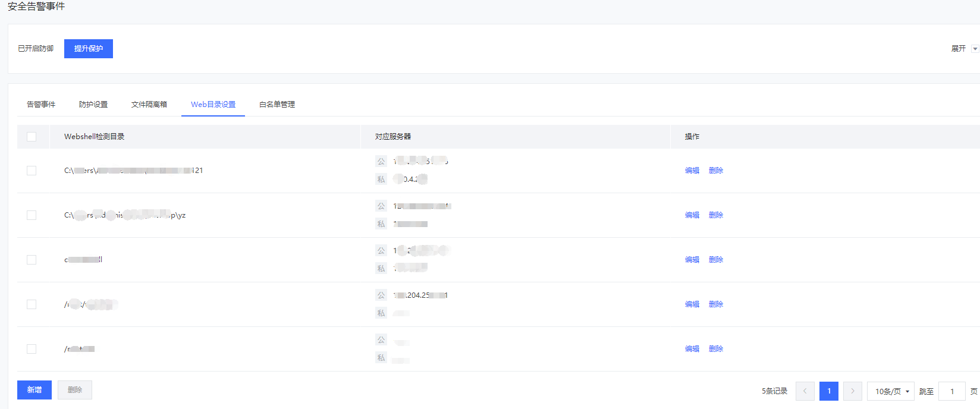Click 删除 link in the third directory row
Image resolution: width=980 pixels, height=409 pixels.
click(x=715, y=260)
